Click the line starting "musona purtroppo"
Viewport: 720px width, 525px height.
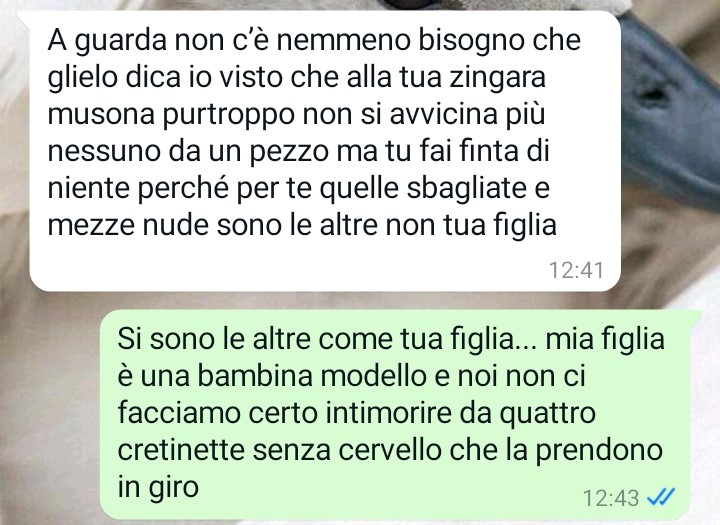coord(296,115)
